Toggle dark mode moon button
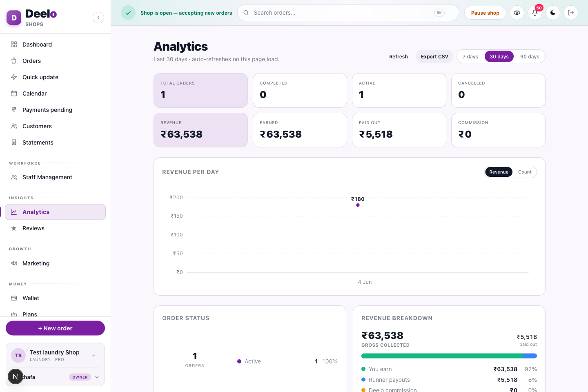588x392 pixels. coord(553,13)
